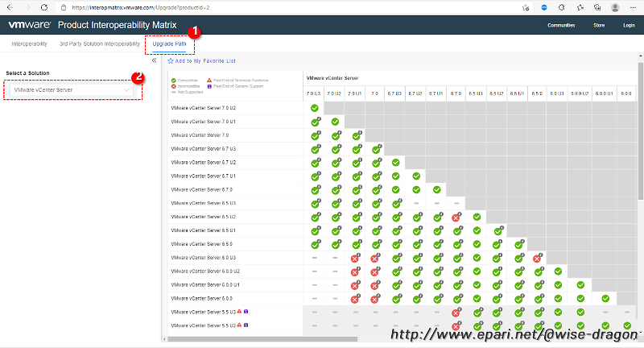This screenshot has width=644, height=348.
Task: Click the purple support icon beside vCenter Server 5.5 U2
Action: tap(246, 325)
